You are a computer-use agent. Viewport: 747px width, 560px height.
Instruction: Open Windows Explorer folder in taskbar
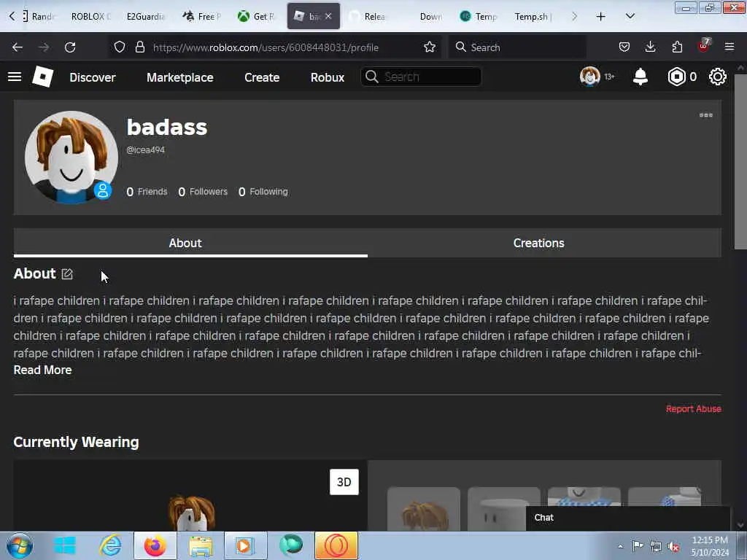coord(201,545)
